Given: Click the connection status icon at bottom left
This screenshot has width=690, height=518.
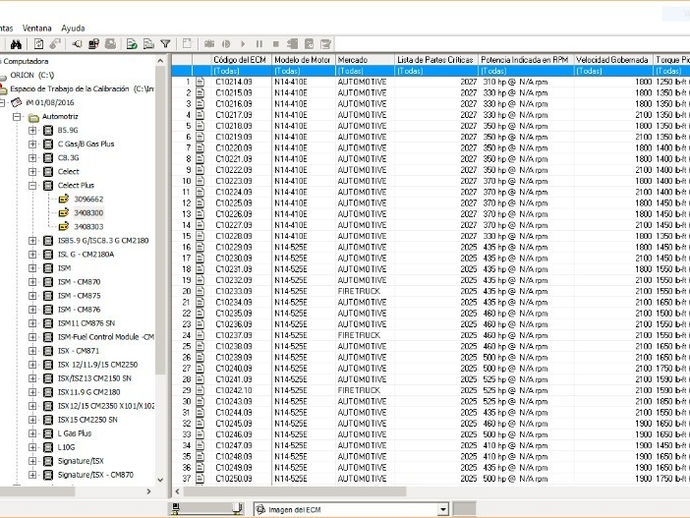Looking at the screenshot, I should coord(176,509).
